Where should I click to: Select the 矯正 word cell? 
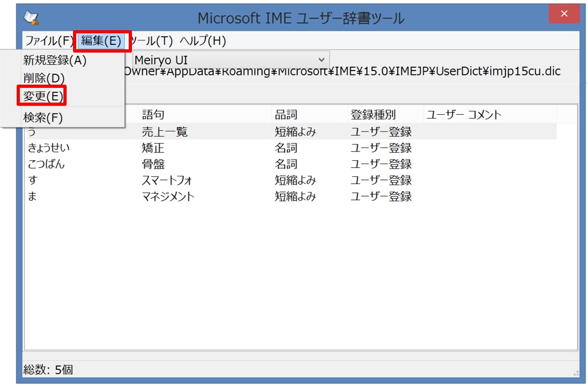coord(153,147)
